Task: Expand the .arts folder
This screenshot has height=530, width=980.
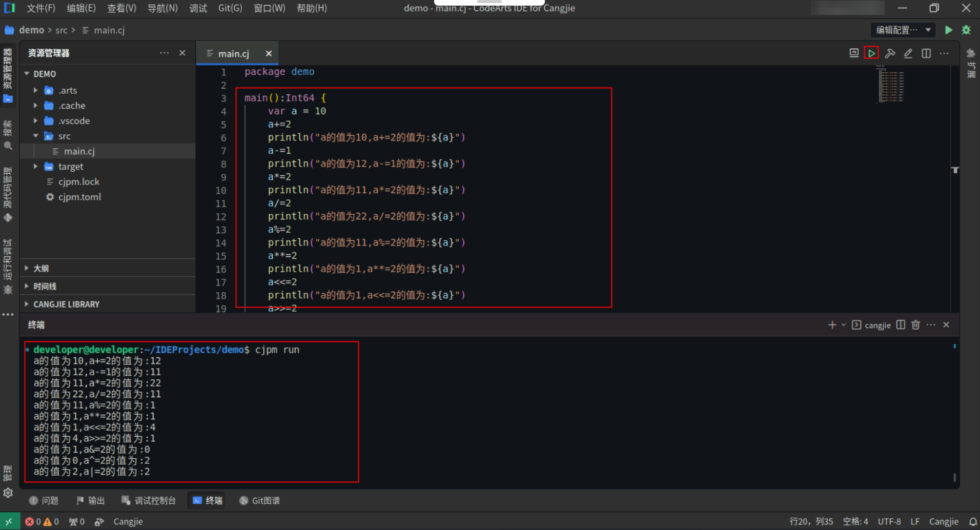Action: pos(35,90)
